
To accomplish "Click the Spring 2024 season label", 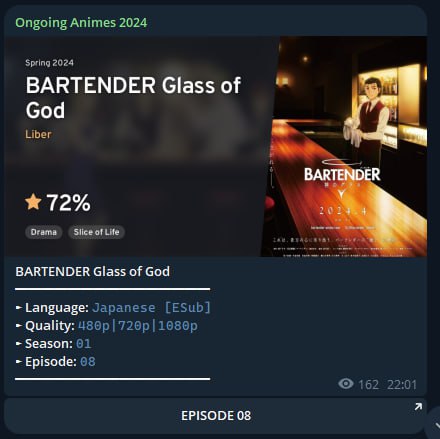I will [x=49, y=63].
